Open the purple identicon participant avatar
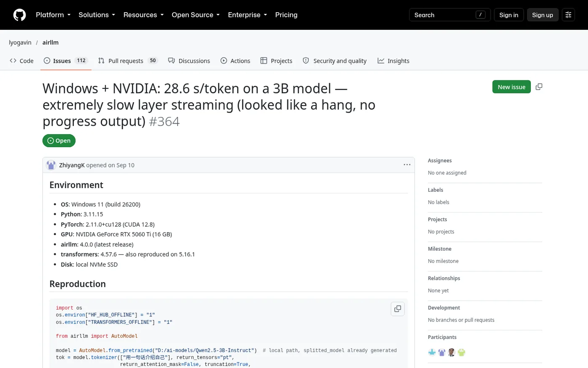Image resolution: width=588 pixels, height=368 pixels. click(442, 352)
